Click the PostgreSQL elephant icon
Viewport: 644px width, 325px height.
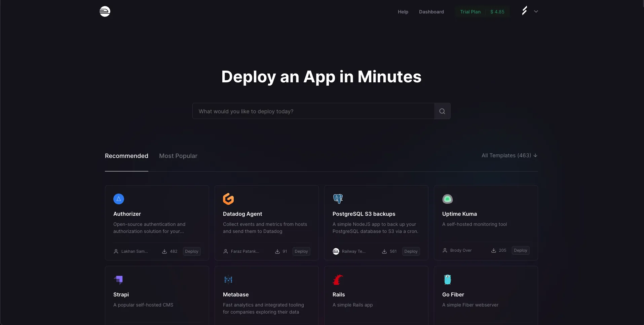[338, 199]
